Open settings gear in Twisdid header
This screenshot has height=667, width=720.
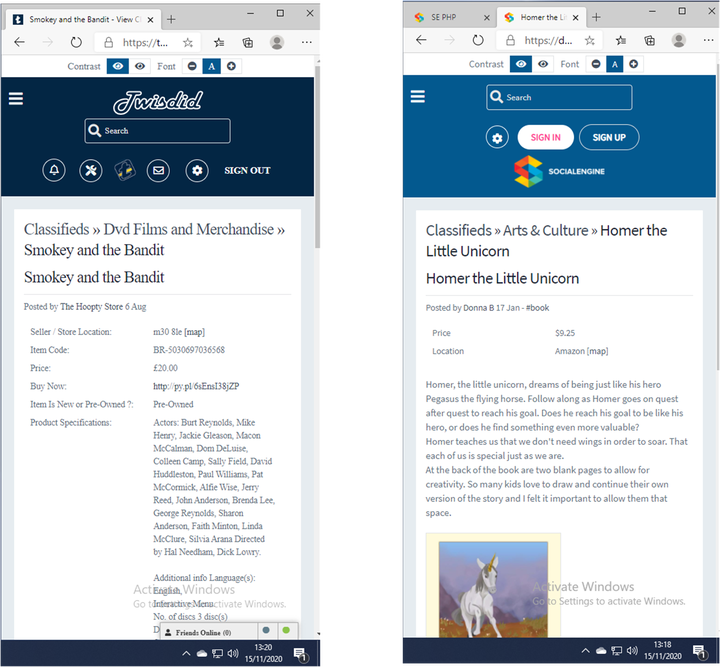coord(197,170)
